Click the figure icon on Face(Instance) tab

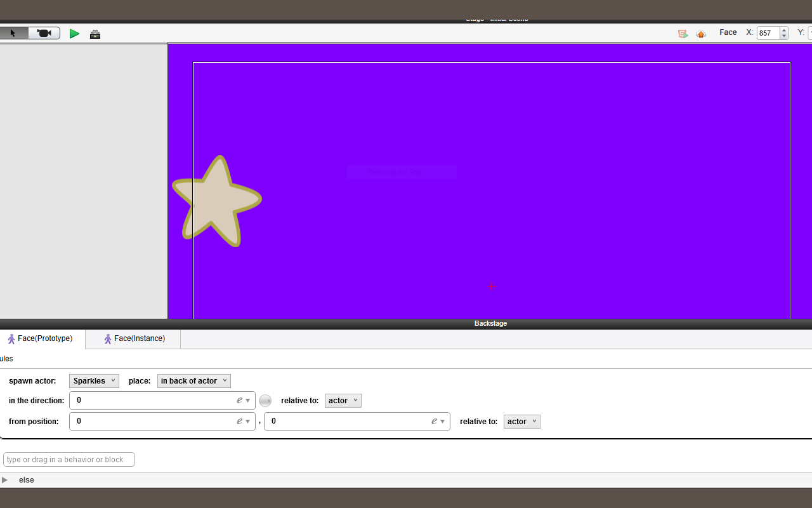pos(107,338)
